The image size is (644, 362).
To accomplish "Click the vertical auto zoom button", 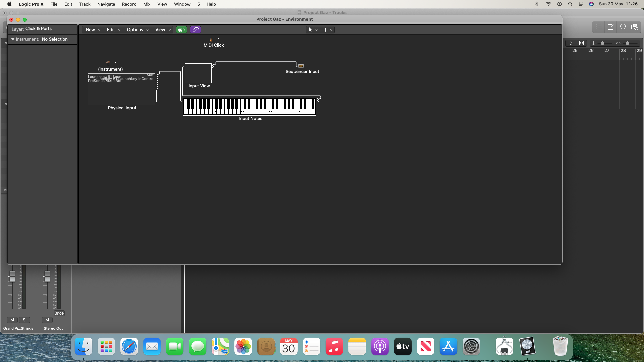I will (571, 43).
